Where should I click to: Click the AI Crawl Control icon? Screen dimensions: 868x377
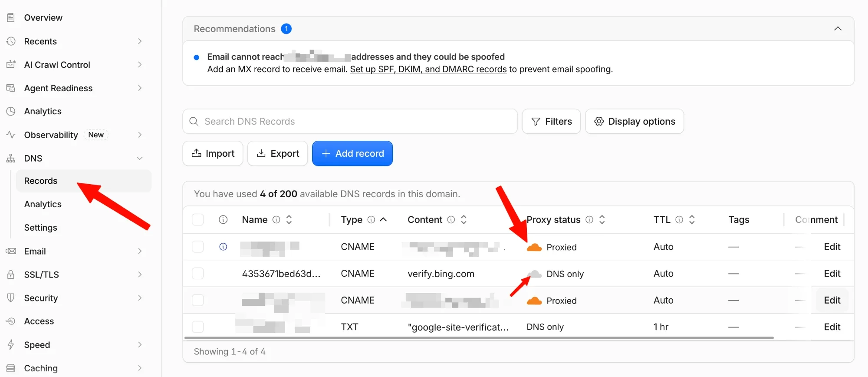point(11,65)
